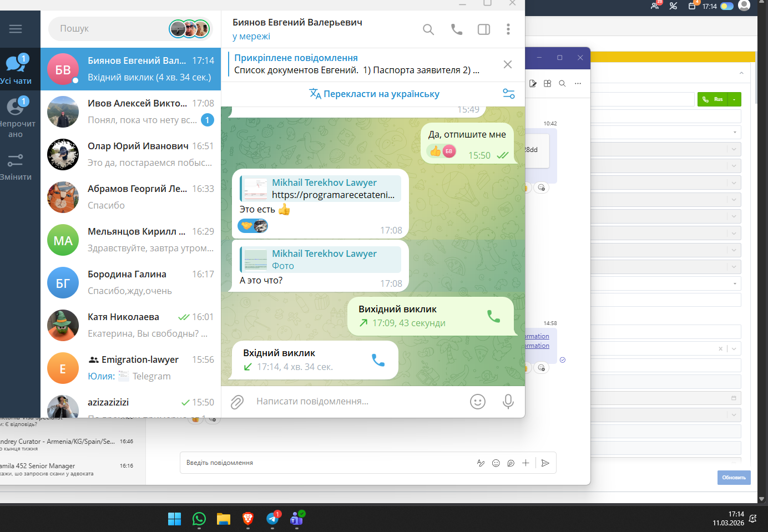Open the three-dot chat options menu
This screenshot has height=532, width=768.
508,29
